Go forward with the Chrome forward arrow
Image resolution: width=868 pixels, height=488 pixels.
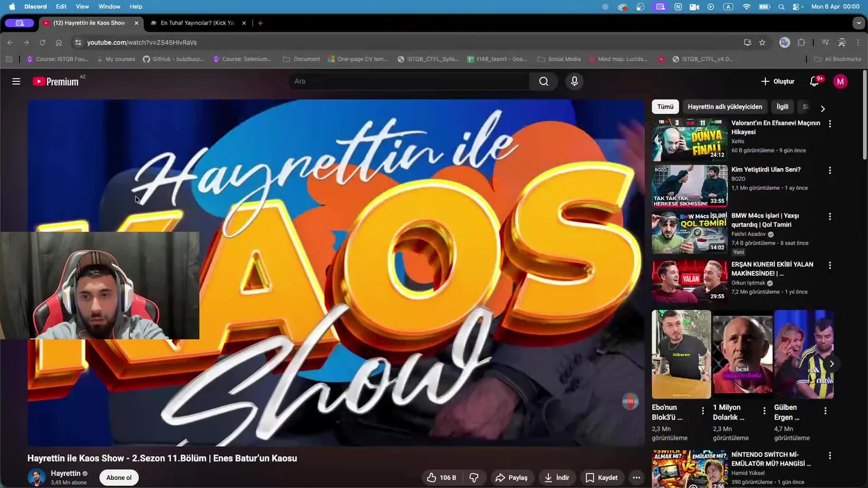point(26,42)
